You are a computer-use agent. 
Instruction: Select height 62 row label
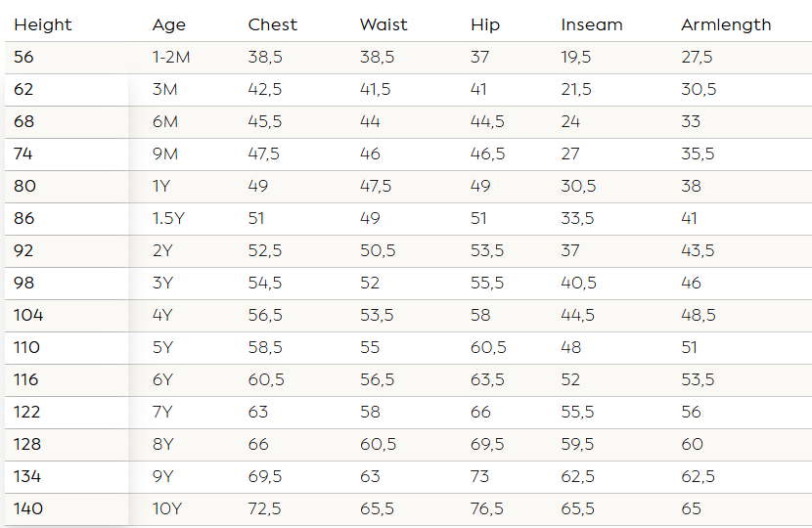point(23,90)
